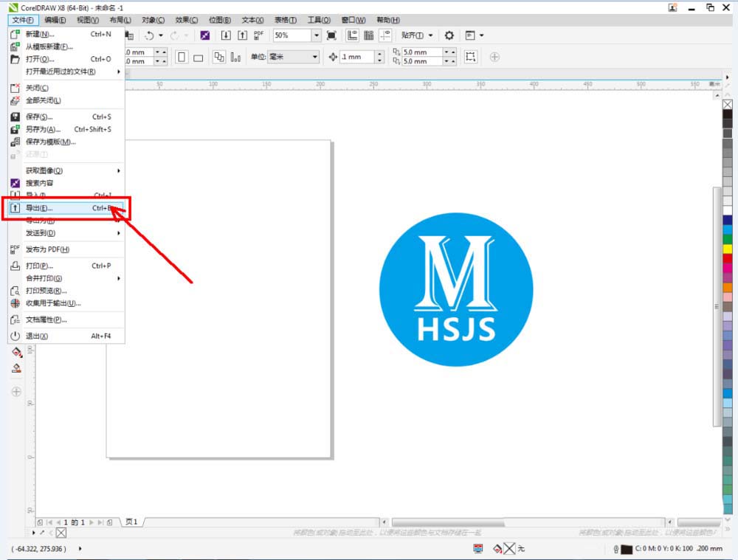Expand 打开最近用过的文件 submenu
738x560 pixels.
pos(119,72)
